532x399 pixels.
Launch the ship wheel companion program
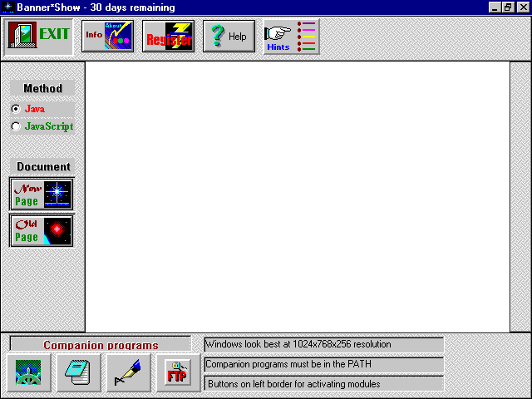[28, 372]
